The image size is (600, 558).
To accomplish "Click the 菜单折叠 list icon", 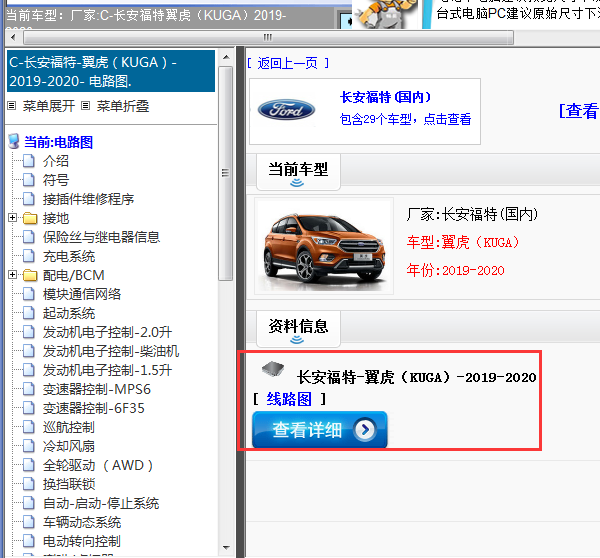I will 86,106.
